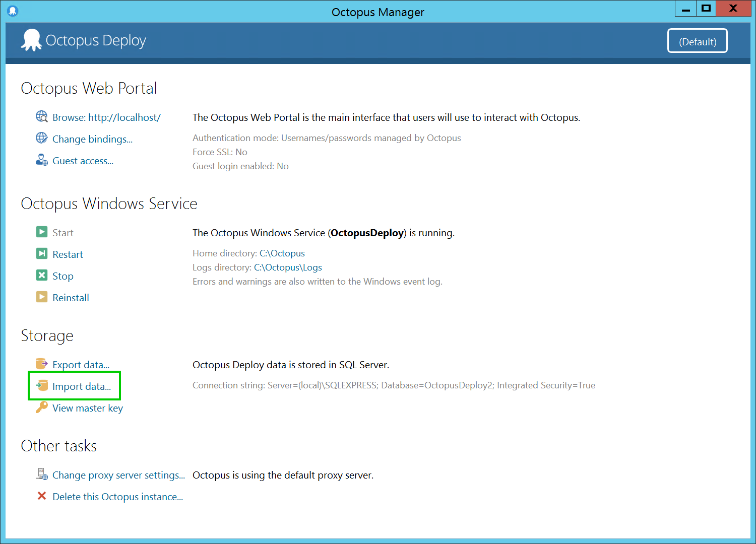Click the Change bindings globe icon

pyautogui.click(x=42, y=139)
